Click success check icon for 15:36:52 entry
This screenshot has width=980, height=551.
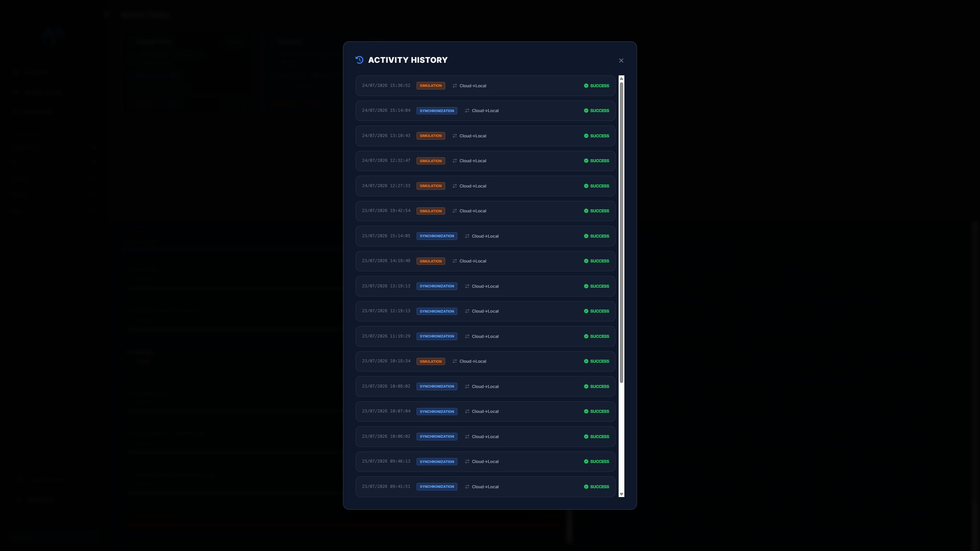pos(586,86)
